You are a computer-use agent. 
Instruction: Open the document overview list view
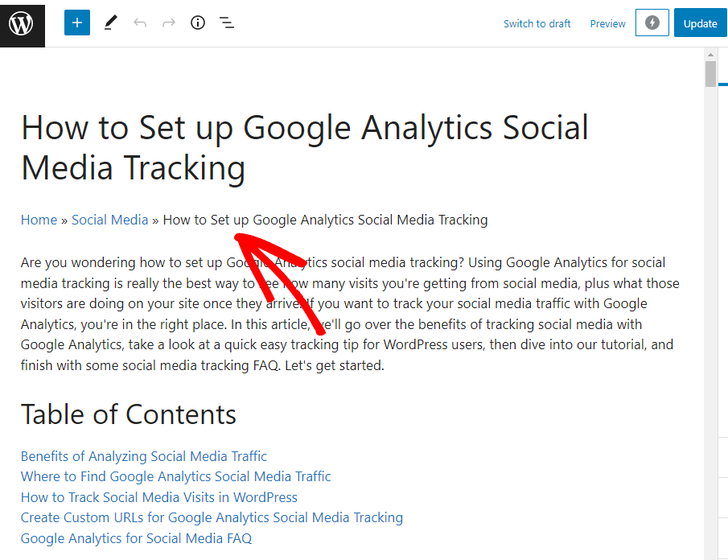pyautogui.click(x=227, y=23)
